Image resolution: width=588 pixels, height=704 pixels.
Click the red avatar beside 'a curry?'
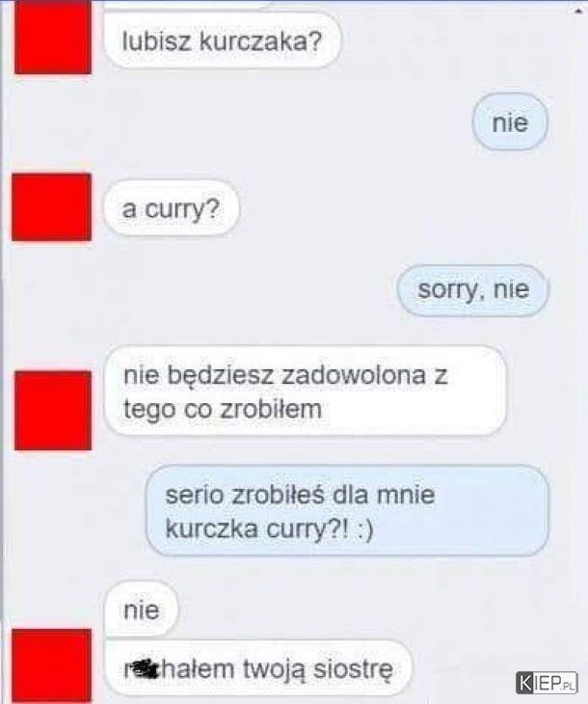52,207
